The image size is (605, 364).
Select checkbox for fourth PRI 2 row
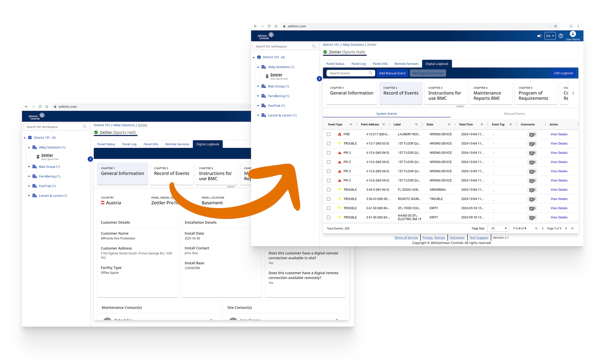click(x=329, y=180)
